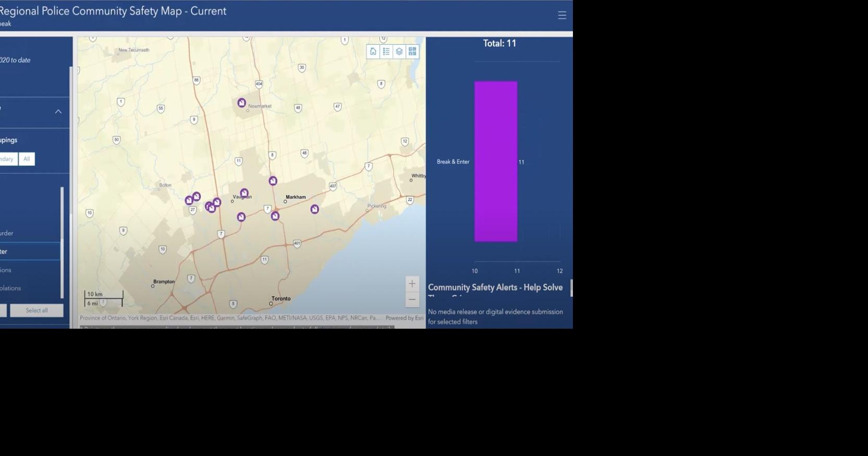Click the Toronto label on the map
Viewport: 868px width, 456px height.
point(281,299)
